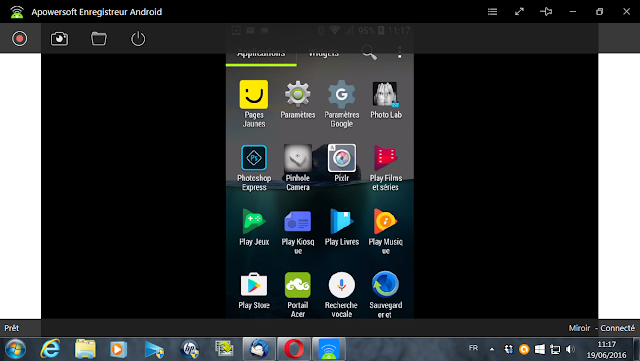Screen dimensions: 640x361
Task: Click the Prêt status text
Action: 11,328
